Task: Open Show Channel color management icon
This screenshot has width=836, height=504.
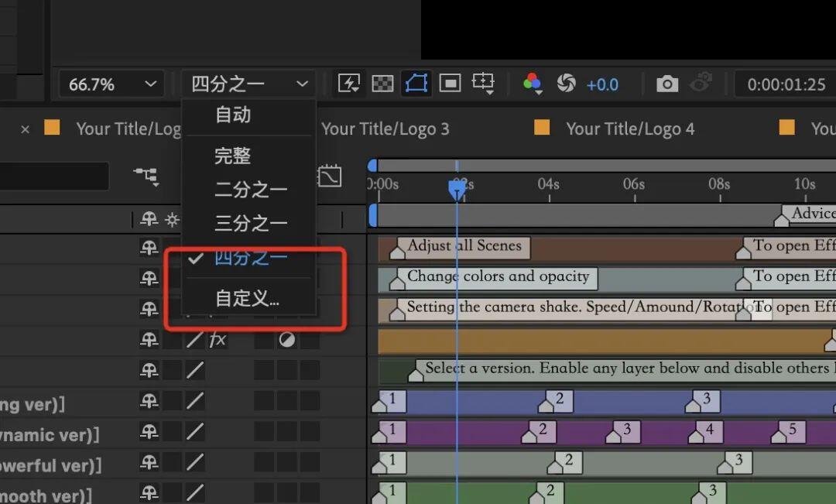Action: pos(532,84)
